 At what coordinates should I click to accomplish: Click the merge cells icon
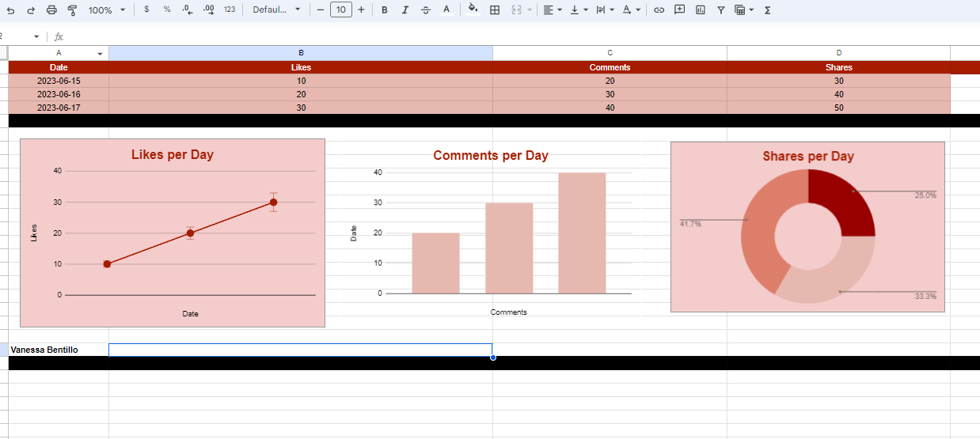tap(515, 10)
